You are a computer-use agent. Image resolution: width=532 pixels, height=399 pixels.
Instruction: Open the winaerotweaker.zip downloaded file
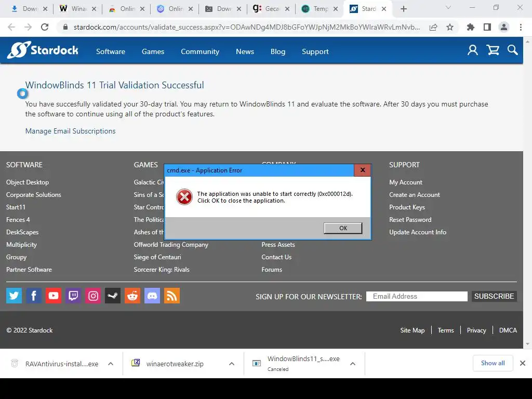click(x=175, y=364)
